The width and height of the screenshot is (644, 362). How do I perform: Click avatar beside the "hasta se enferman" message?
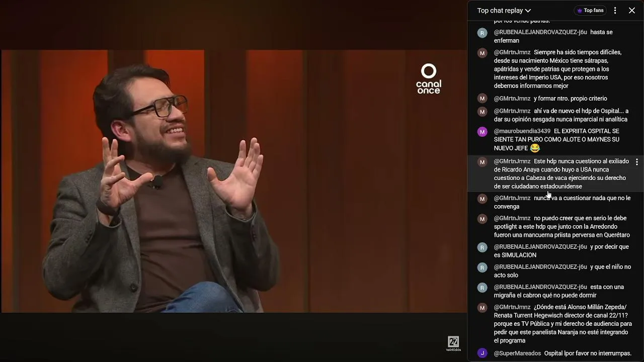coord(482,33)
